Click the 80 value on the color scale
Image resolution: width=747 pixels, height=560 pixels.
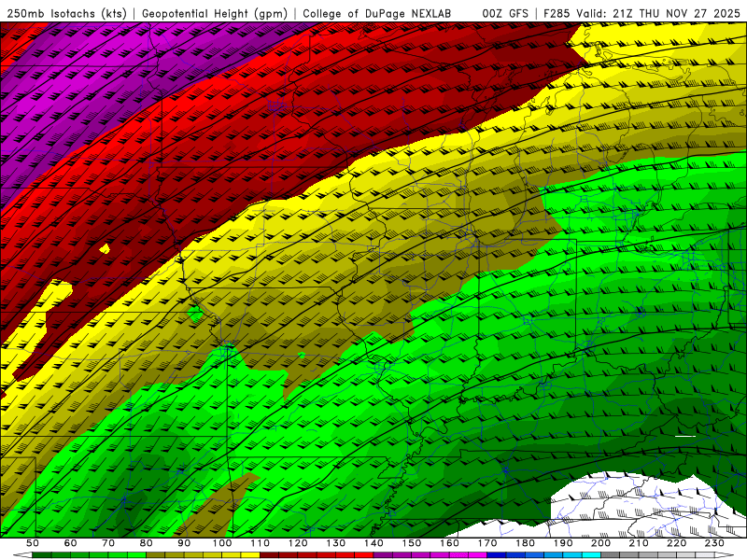[x=147, y=543]
